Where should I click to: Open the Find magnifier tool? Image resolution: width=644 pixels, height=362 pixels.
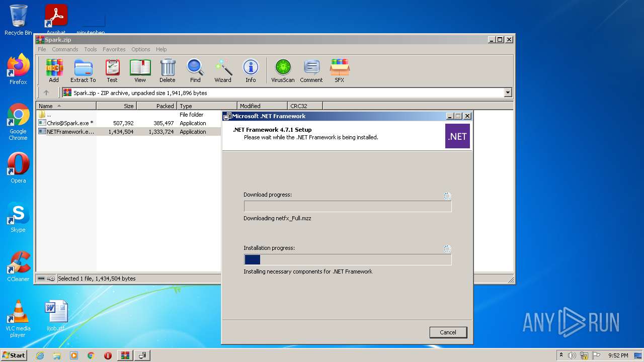coord(195,70)
